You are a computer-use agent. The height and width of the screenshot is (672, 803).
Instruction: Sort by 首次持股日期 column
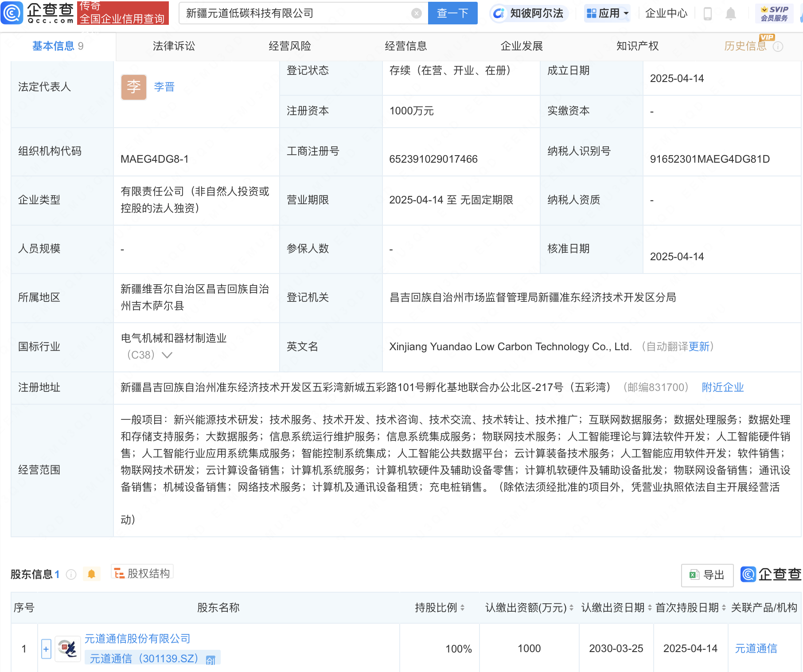724,608
